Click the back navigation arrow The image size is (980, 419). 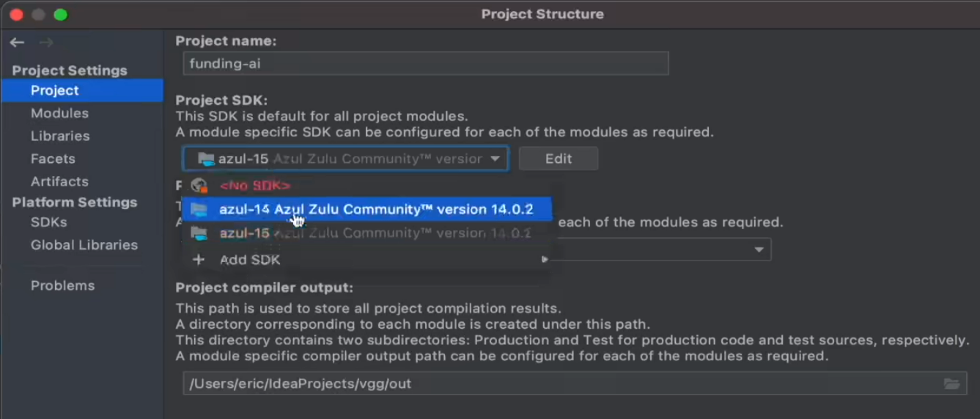pyautogui.click(x=17, y=43)
